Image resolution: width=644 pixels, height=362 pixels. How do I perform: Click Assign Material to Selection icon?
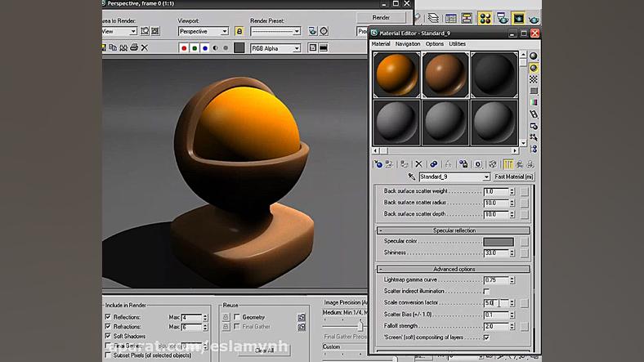click(403, 164)
